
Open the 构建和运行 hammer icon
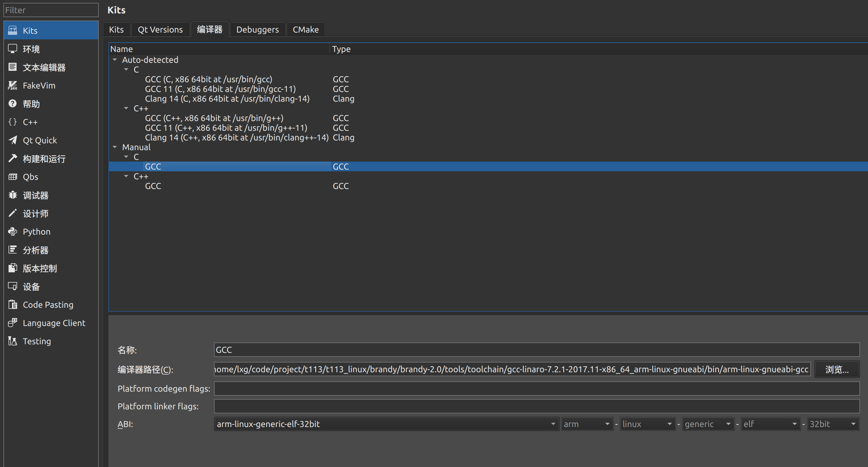(x=13, y=158)
